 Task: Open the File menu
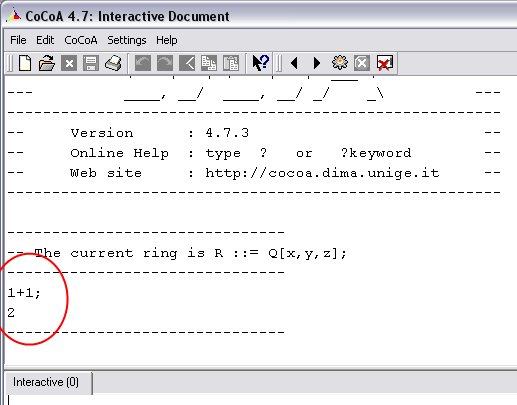pos(18,40)
